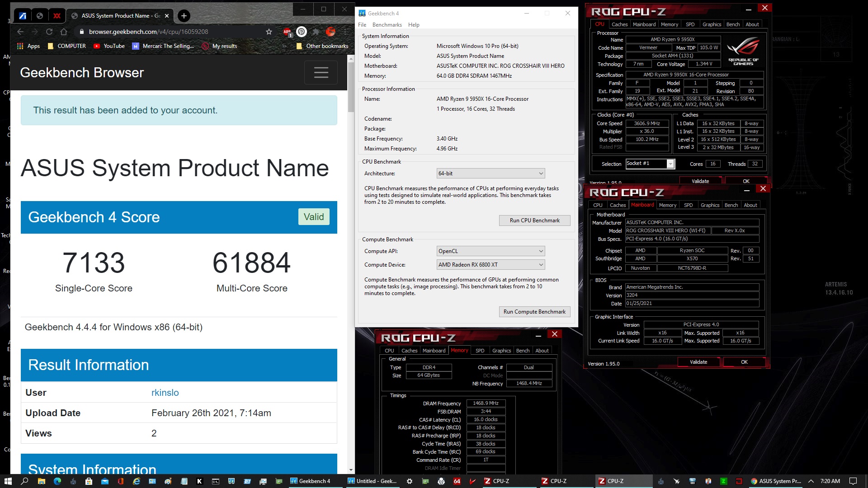Open the Apps bookmarks shortcut
This screenshot has width=868, height=488.
(x=28, y=46)
